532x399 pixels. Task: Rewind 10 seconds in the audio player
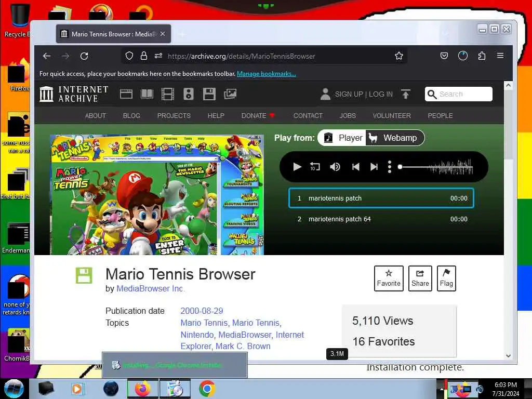click(315, 167)
